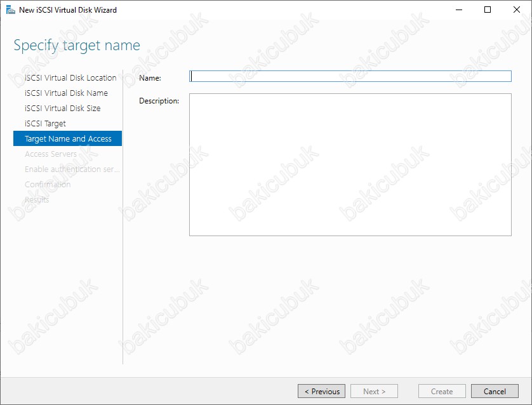Click the Next button
This screenshot has width=532, height=405.
374,391
